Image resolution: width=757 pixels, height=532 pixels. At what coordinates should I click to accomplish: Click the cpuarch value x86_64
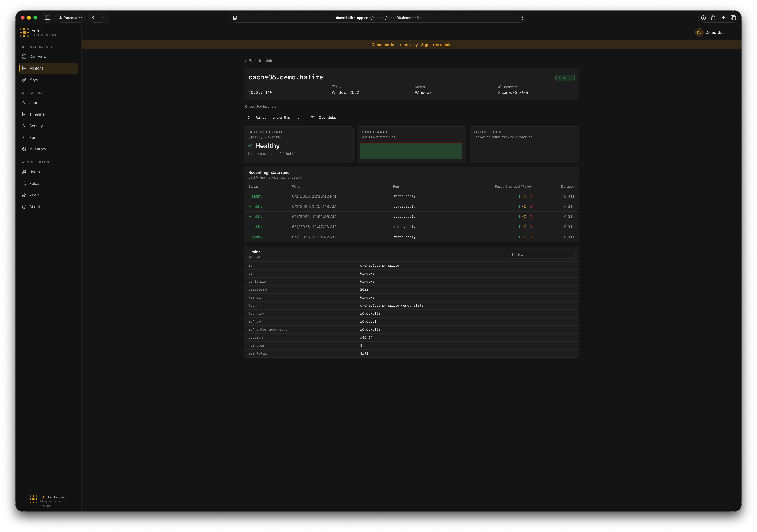(x=366, y=337)
